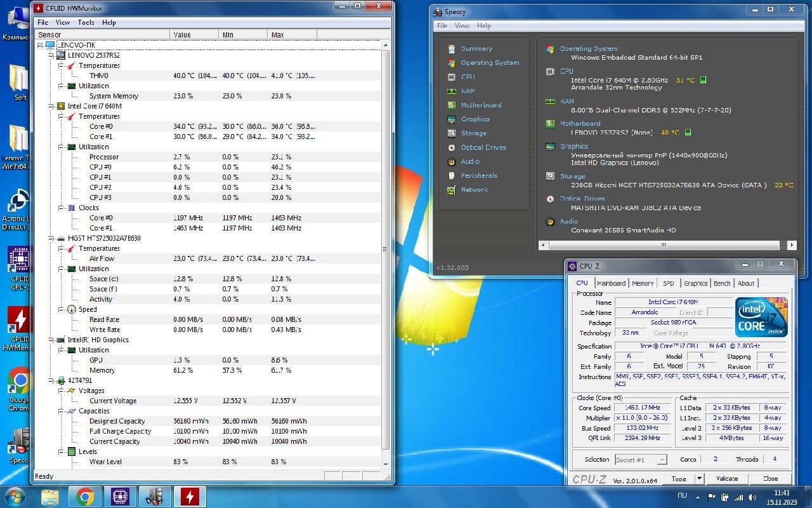
Task: Select the Current Voltage row in HWMonitor
Action: 209,401
